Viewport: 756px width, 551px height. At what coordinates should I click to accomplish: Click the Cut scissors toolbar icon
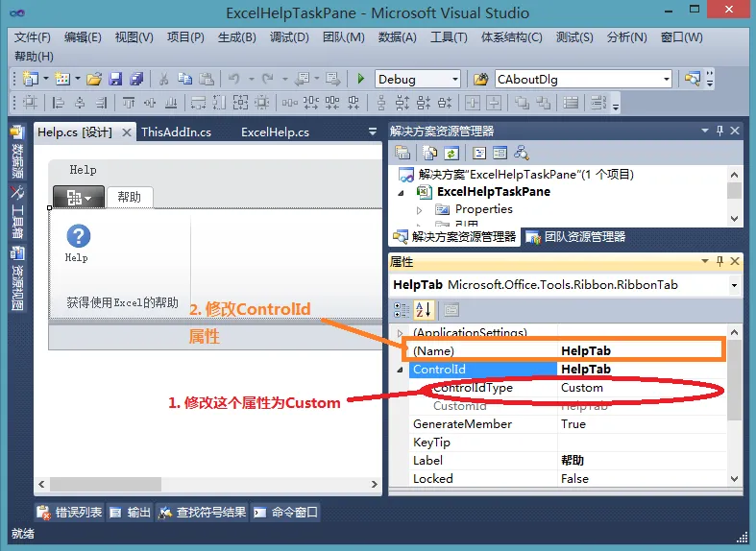click(163, 79)
